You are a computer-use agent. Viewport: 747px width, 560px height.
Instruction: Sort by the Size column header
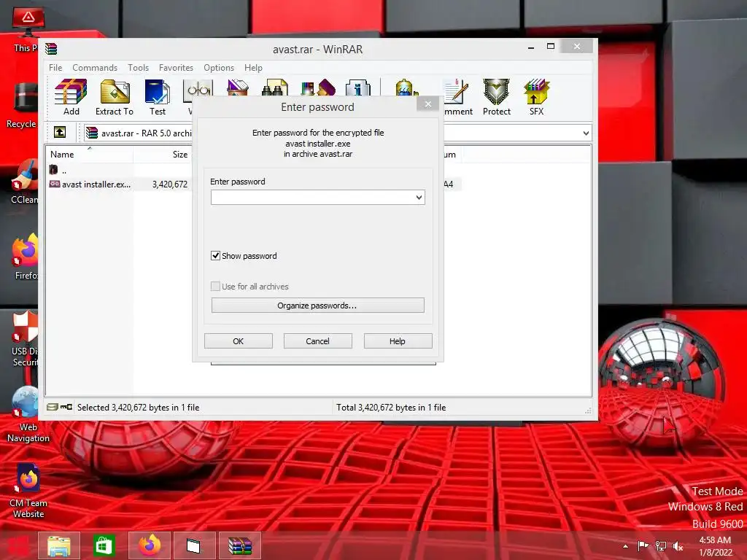point(162,155)
